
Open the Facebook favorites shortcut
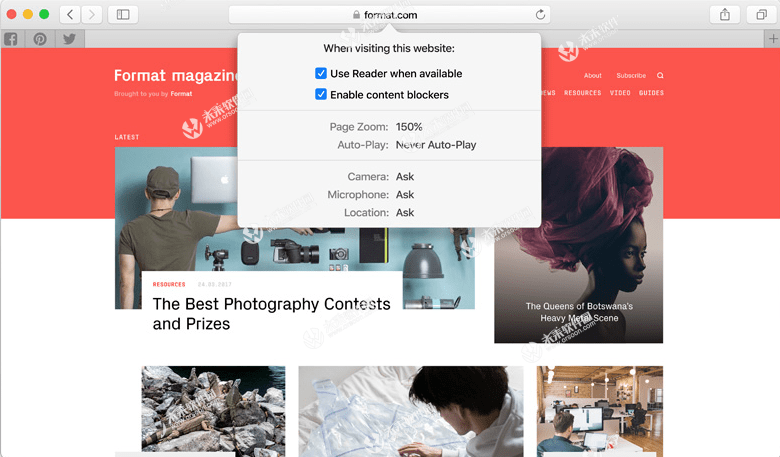point(11,39)
